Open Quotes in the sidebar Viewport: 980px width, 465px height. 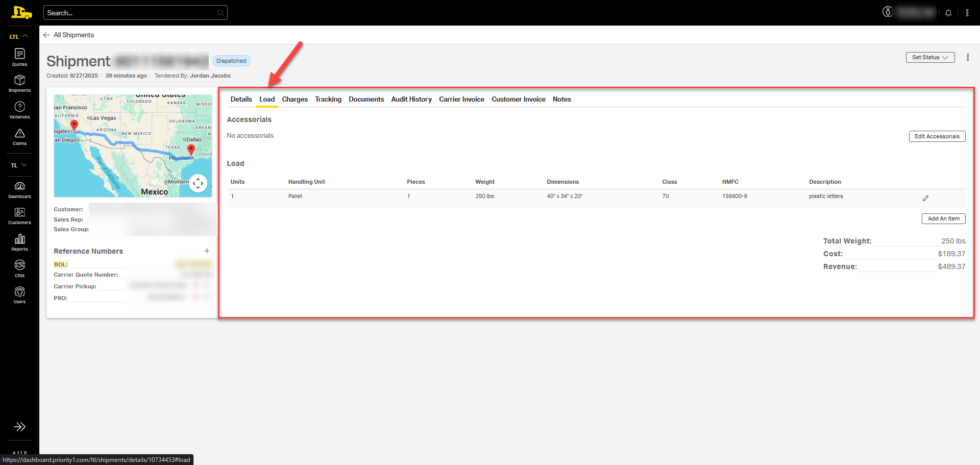click(19, 57)
